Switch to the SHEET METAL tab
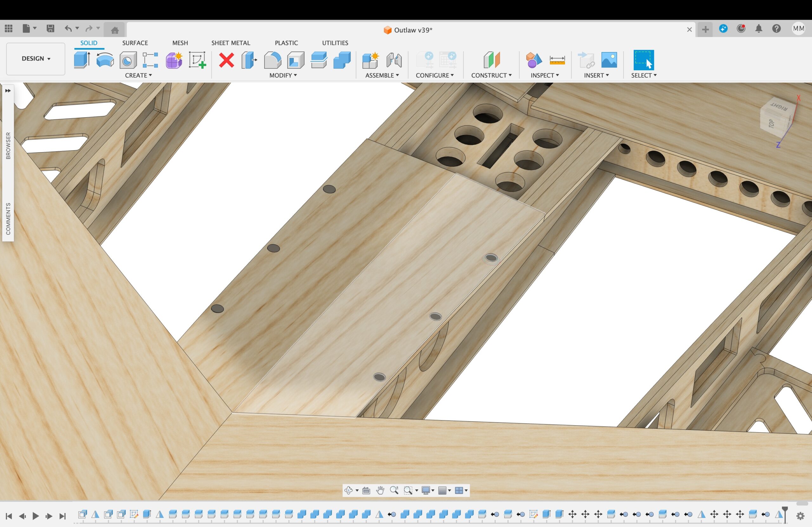 point(231,43)
